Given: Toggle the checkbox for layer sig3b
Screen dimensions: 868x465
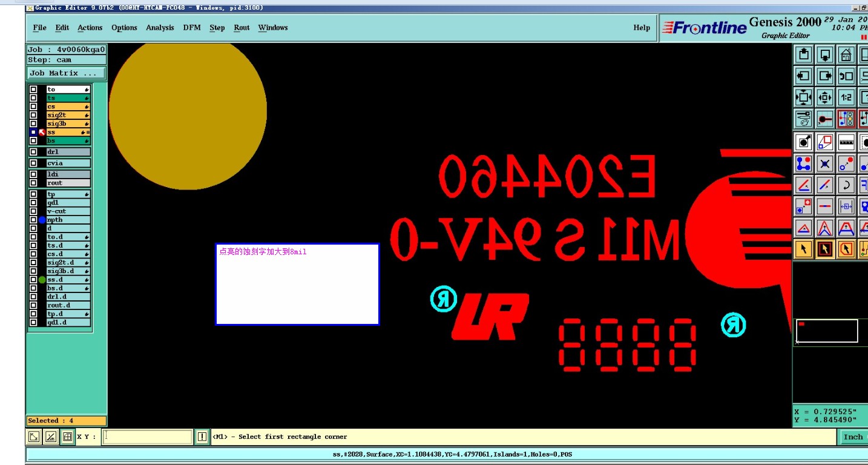Looking at the screenshot, I should click(x=33, y=124).
